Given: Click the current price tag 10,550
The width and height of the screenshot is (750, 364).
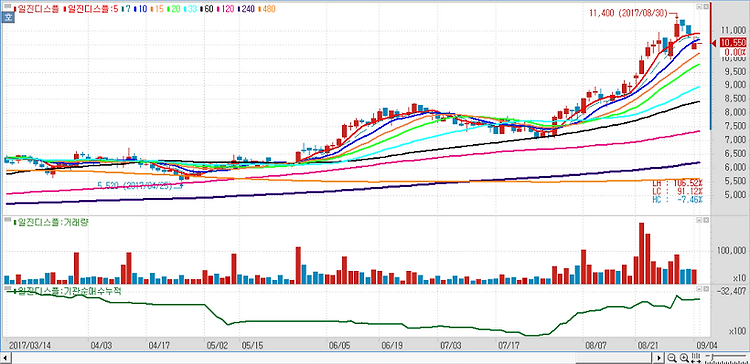Looking at the screenshot, I should coord(733,43).
